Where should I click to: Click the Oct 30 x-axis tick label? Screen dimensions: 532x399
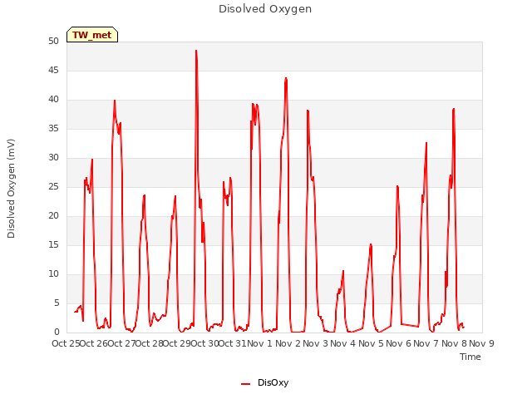point(205,343)
